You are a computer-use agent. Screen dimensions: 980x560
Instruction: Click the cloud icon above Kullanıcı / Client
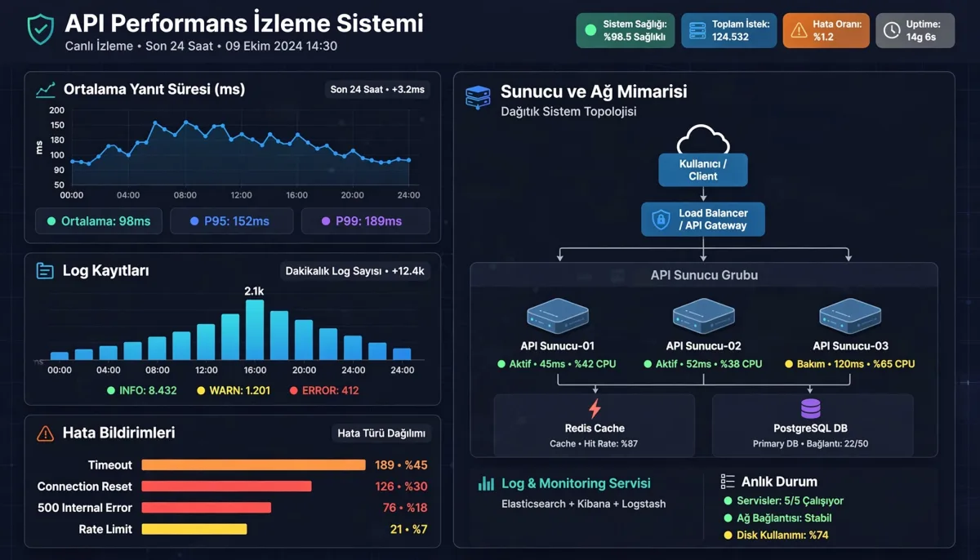tap(702, 140)
